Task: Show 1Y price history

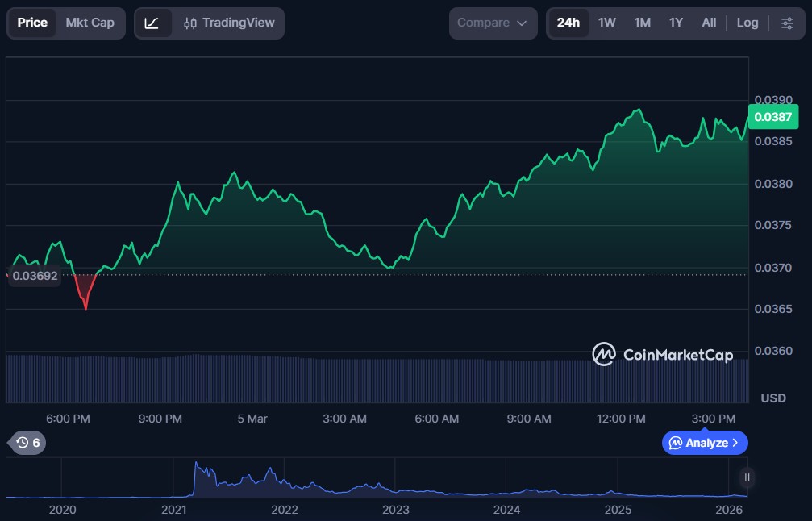Action: pyautogui.click(x=676, y=23)
